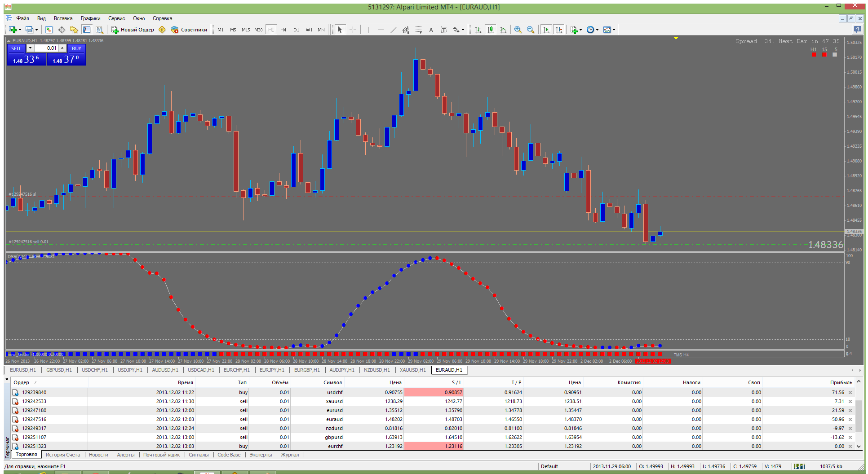868x474 pixels.
Task: Toggle the Советники auto-trading button
Action: [x=189, y=30]
